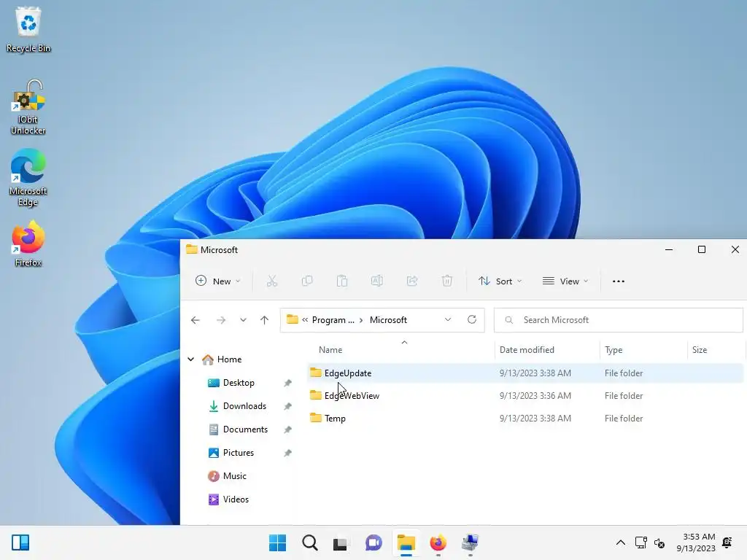This screenshot has width=747, height=560.
Task: Show hidden icons tray chevron
Action: [620, 542]
